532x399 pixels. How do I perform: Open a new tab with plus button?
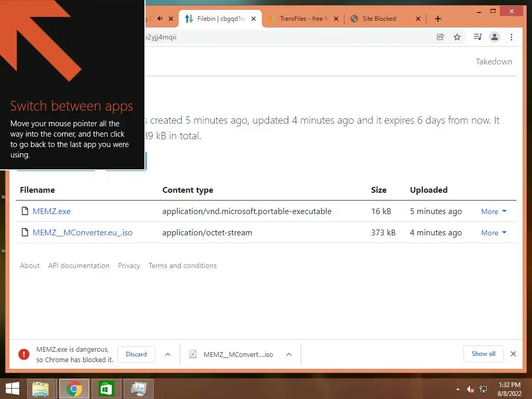(438, 19)
